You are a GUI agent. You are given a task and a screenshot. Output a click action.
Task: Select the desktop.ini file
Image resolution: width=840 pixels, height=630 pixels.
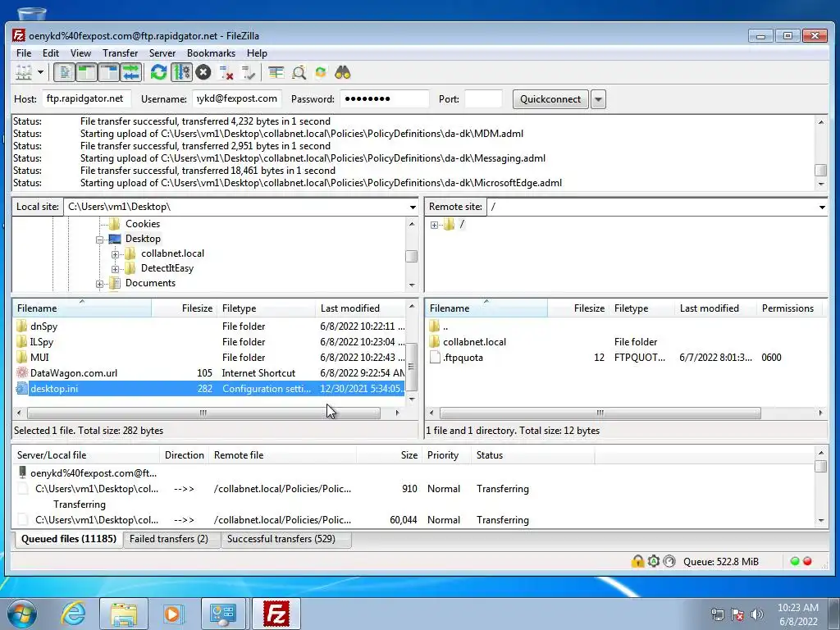[x=209, y=388]
